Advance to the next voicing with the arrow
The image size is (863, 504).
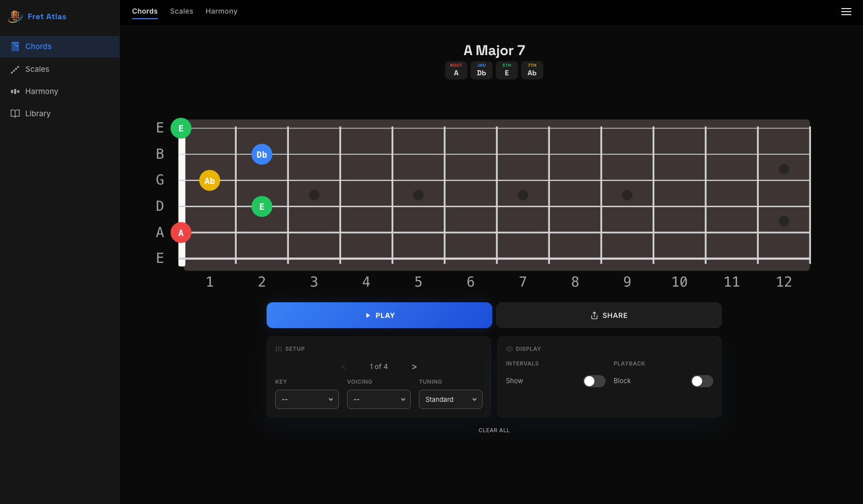coord(414,366)
